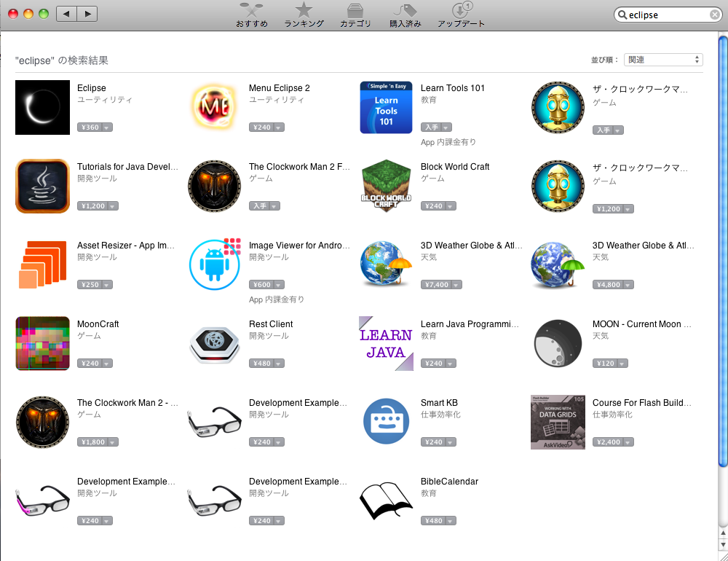The height and width of the screenshot is (561, 728).
Task: Expand arrow beside Tutorials for Java ¥1,200
Action: pyautogui.click(x=113, y=206)
